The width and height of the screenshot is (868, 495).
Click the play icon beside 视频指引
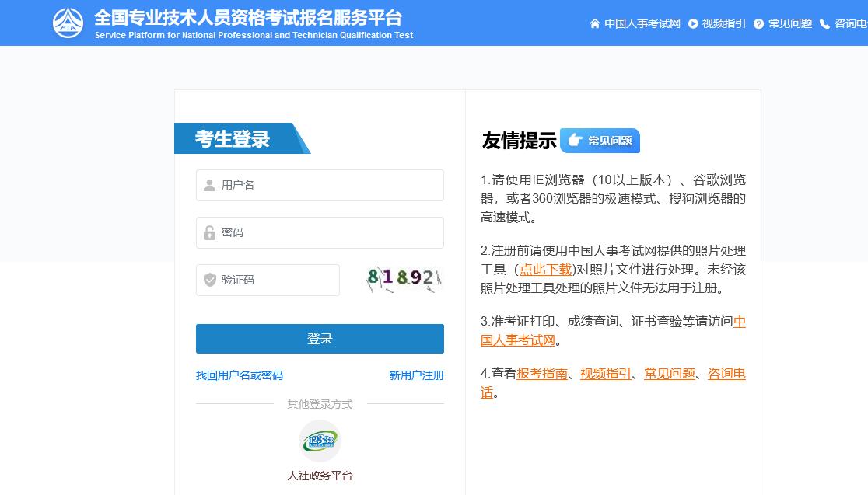693,24
